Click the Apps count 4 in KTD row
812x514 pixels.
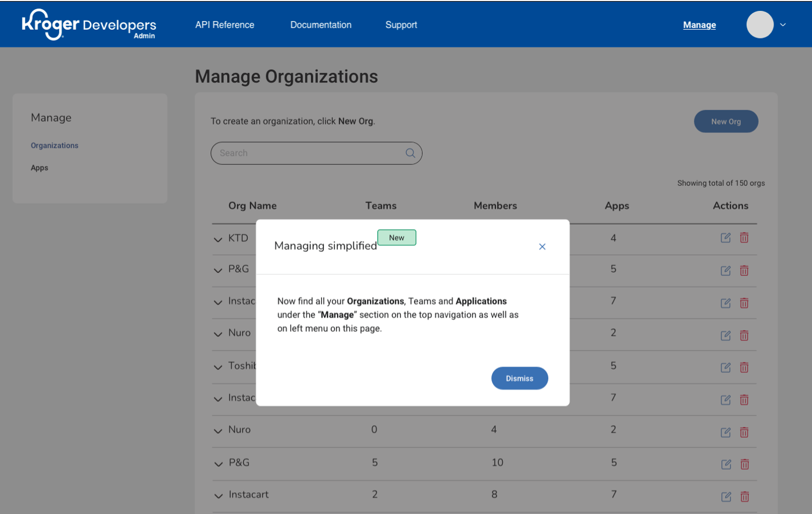(614, 237)
